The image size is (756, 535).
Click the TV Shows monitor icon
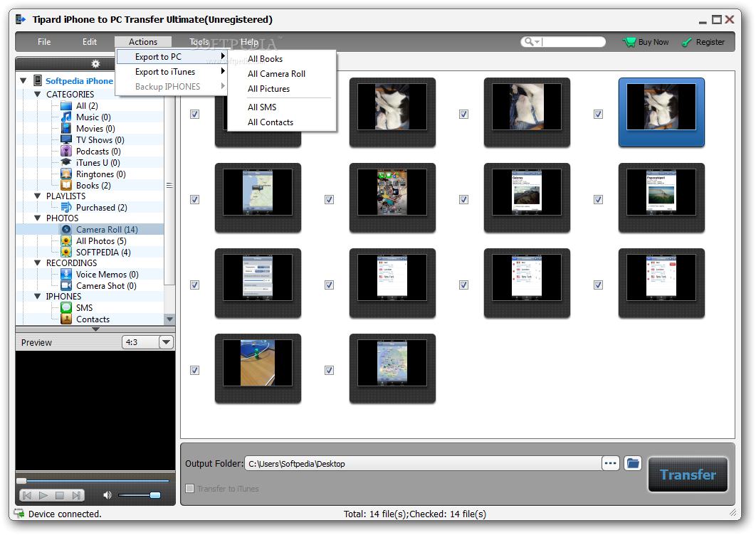(66, 139)
